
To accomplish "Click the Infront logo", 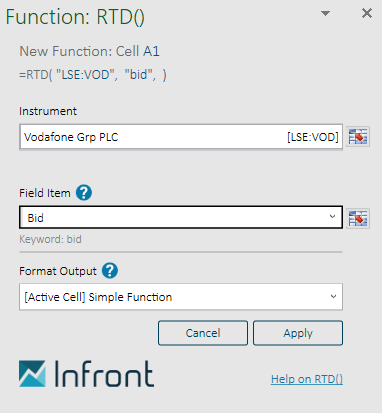I will 86,374.
